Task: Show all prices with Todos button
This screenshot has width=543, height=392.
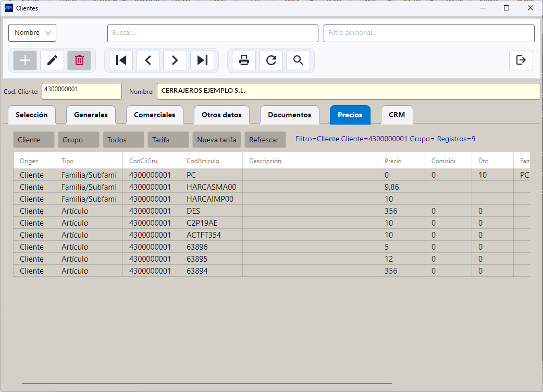Action: (x=124, y=140)
